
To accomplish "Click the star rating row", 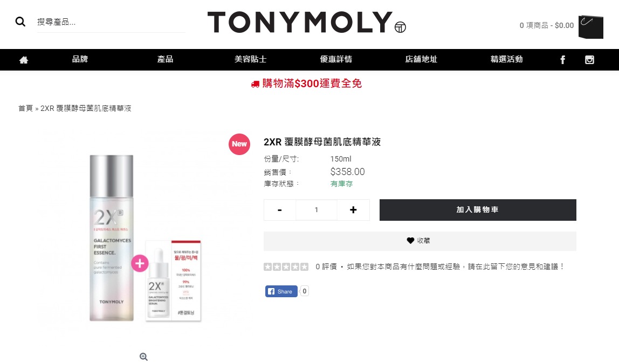I will 286,267.
